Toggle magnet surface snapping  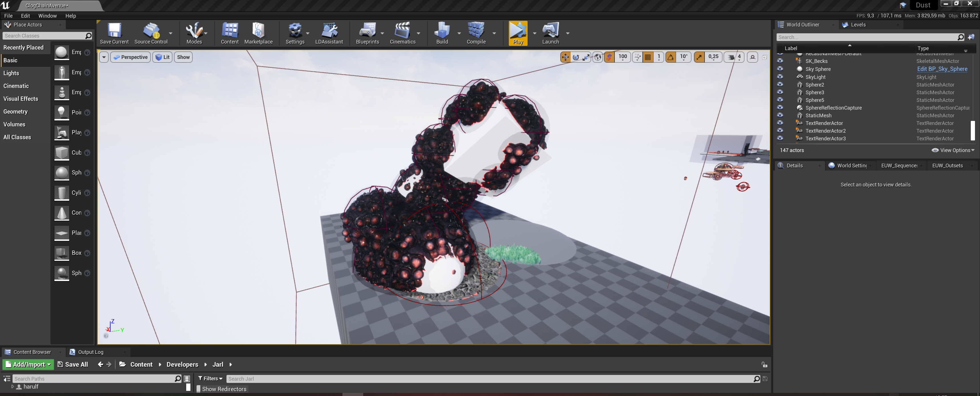(609, 57)
